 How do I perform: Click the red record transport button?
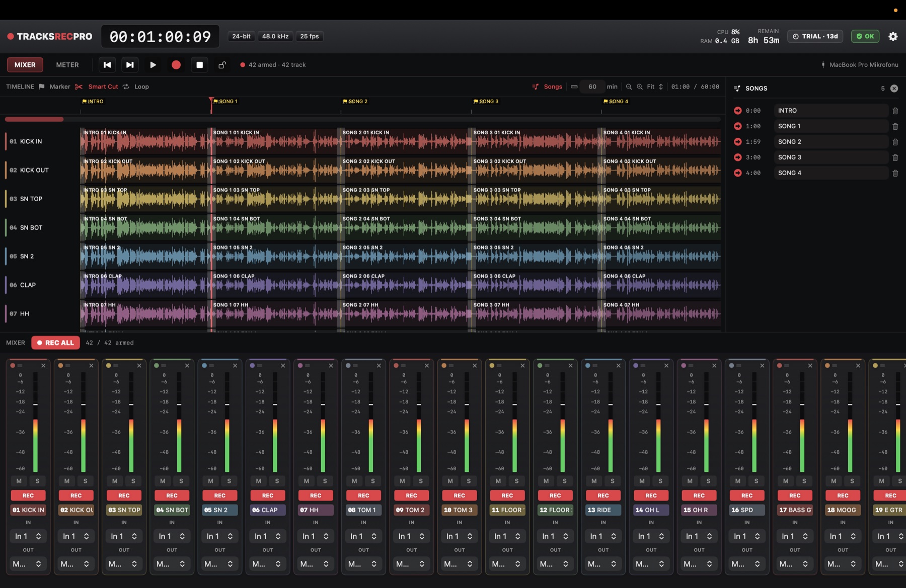point(176,65)
